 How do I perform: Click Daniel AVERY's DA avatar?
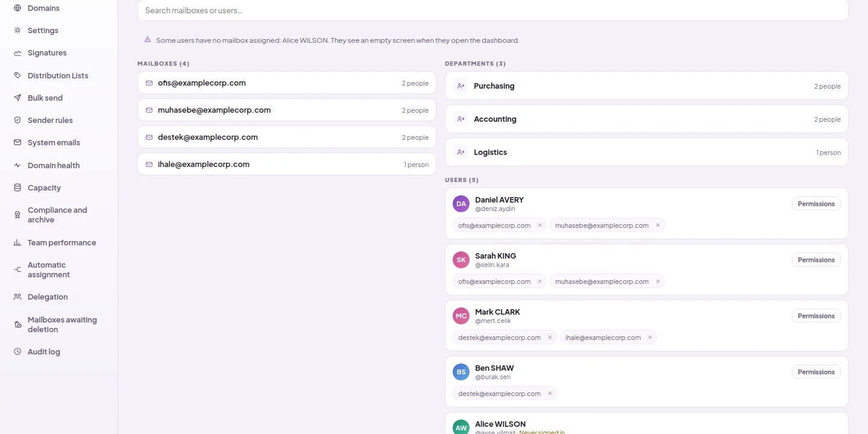coord(461,204)
